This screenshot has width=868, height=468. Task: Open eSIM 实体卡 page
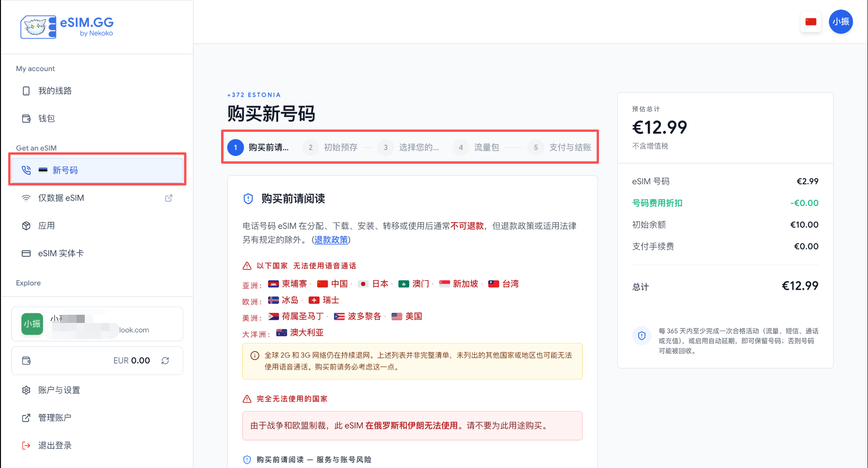[x=97, y=253]
